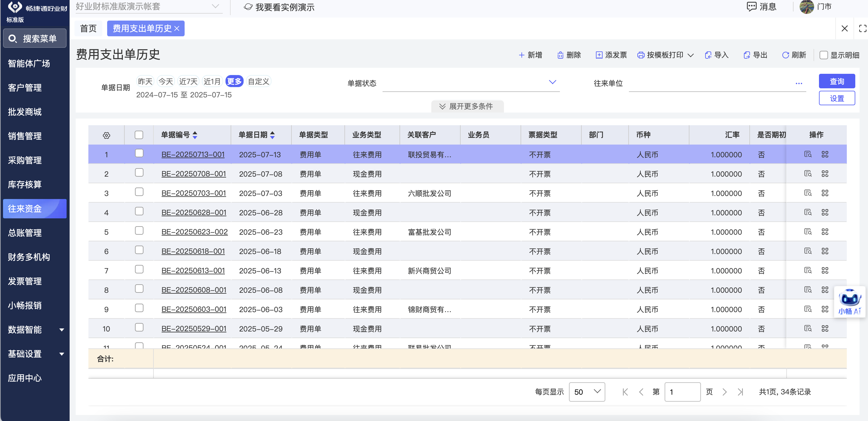
Task: Go to last page arrow in pagination
Action: point(740,392)
